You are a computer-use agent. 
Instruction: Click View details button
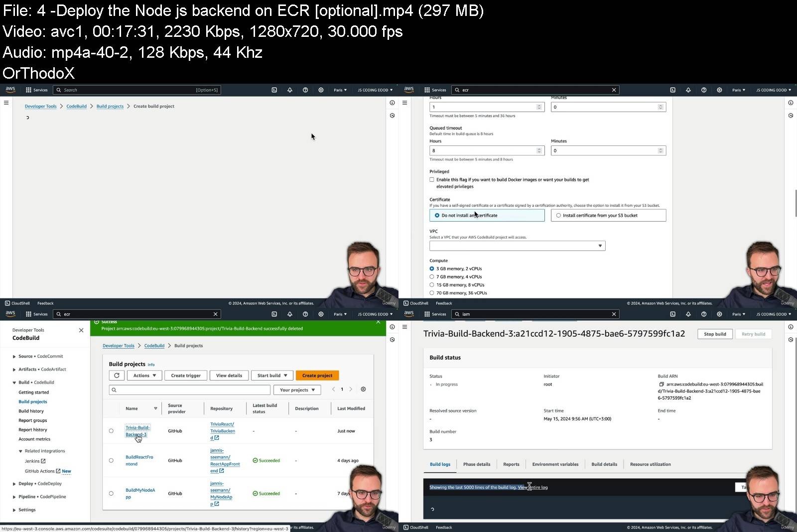point(229,376)
